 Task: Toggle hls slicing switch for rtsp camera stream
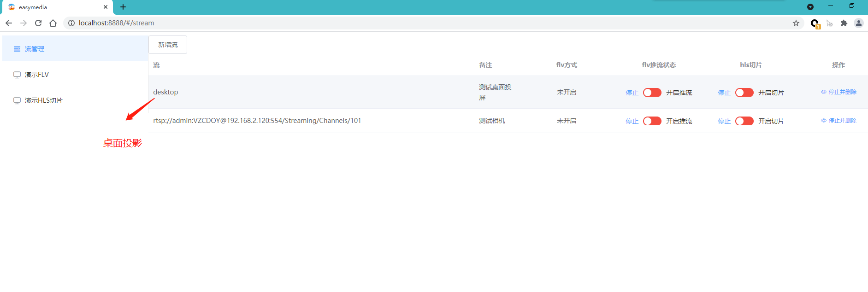click(x=744, y=121)
